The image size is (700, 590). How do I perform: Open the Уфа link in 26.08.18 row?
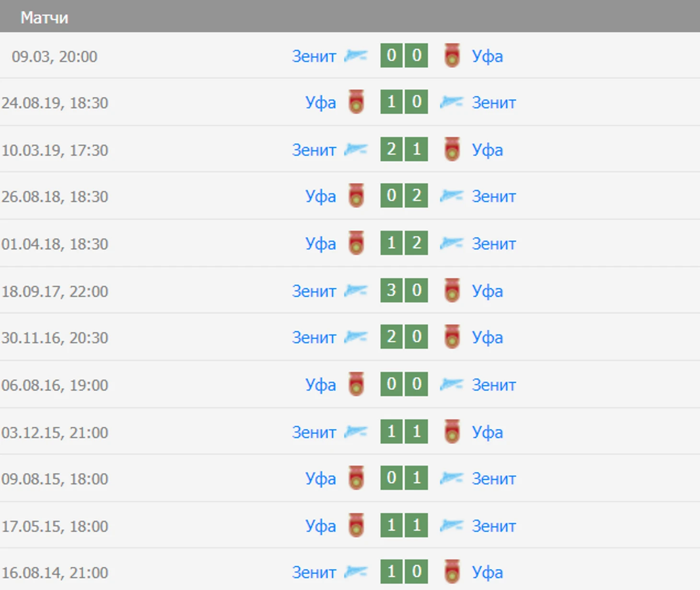321,197
